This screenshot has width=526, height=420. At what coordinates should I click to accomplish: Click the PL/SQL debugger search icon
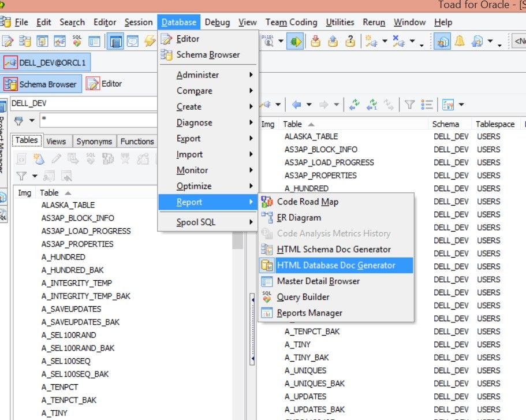pyautogui.click(x=268, y=41)
